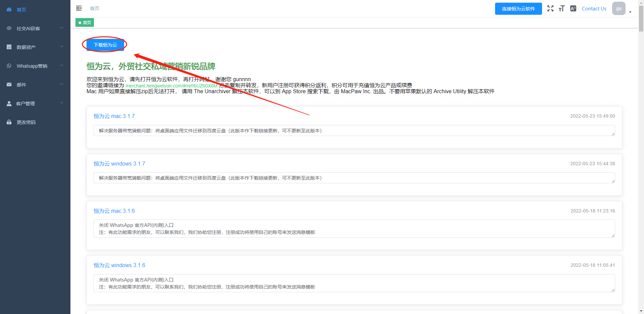Click the eye icon beside 社交AI获客
The height and width of the screenshot is (314, 644).
pyautogui.click(x=9, y=28)
